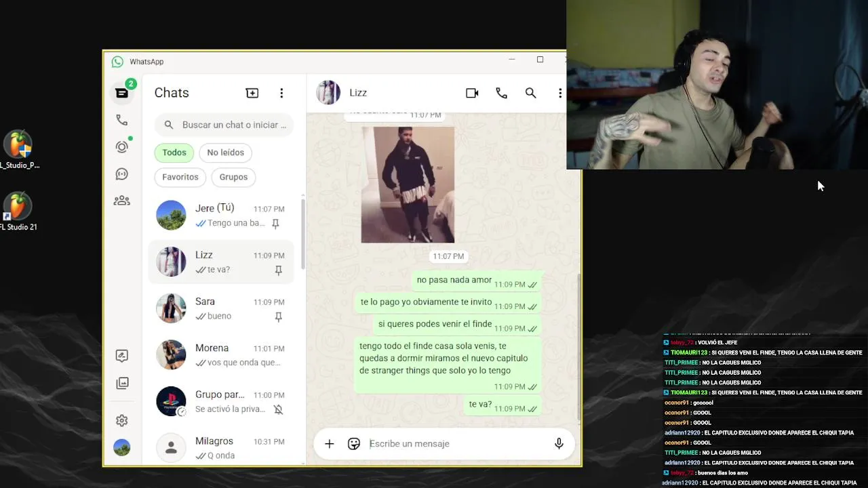Click the pin icon on Lizz chat
Viewport: 868px width, 488px height.
click(x=278, y=270)
